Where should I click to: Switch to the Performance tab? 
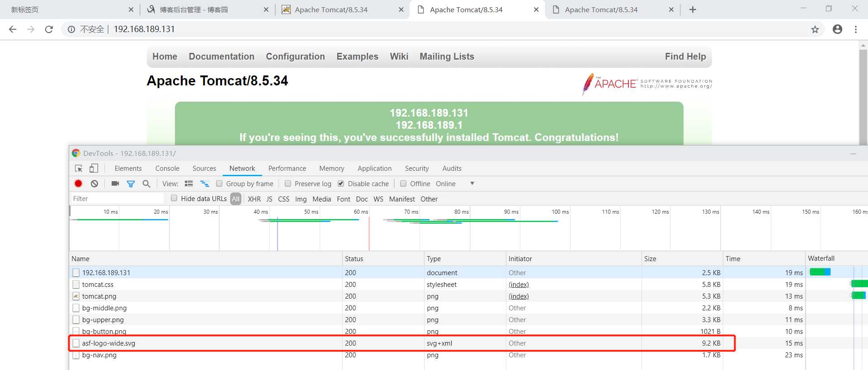click(x=287, y=169)
